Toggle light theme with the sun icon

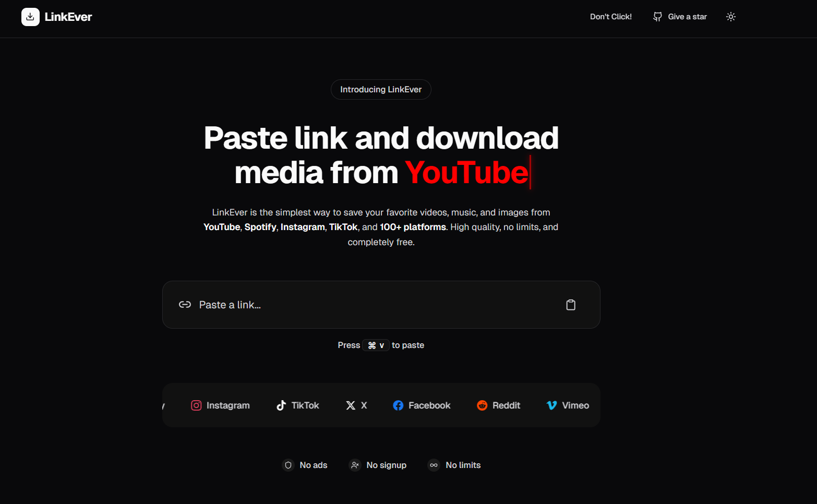coord(731,17)
